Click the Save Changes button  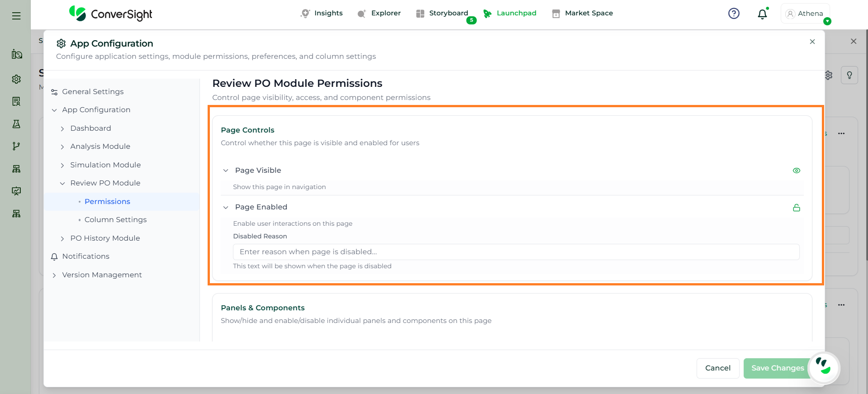point(777,368)
